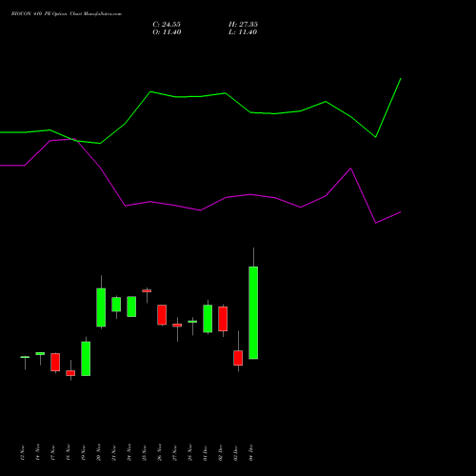This screenshot has height=476, width=476.
Task: Click the '17 Nov' date axis label
Action: pos(53,452)
